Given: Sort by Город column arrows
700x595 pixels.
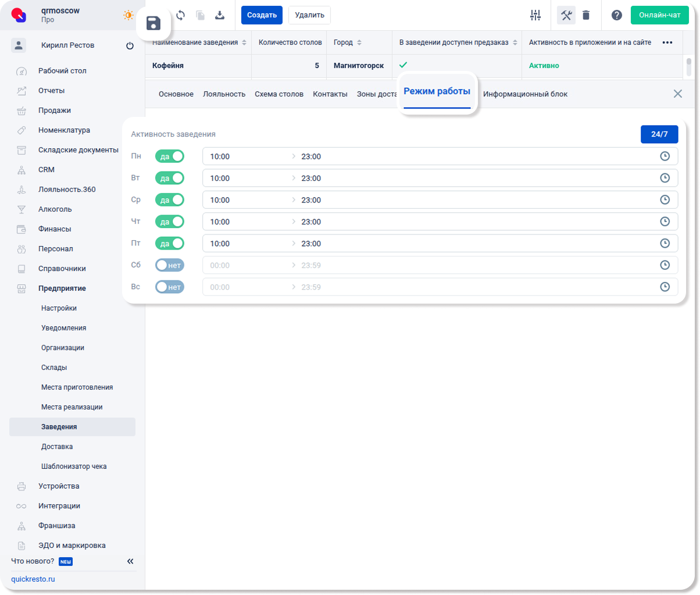Looking at the screenshot, I should [359, 42].
